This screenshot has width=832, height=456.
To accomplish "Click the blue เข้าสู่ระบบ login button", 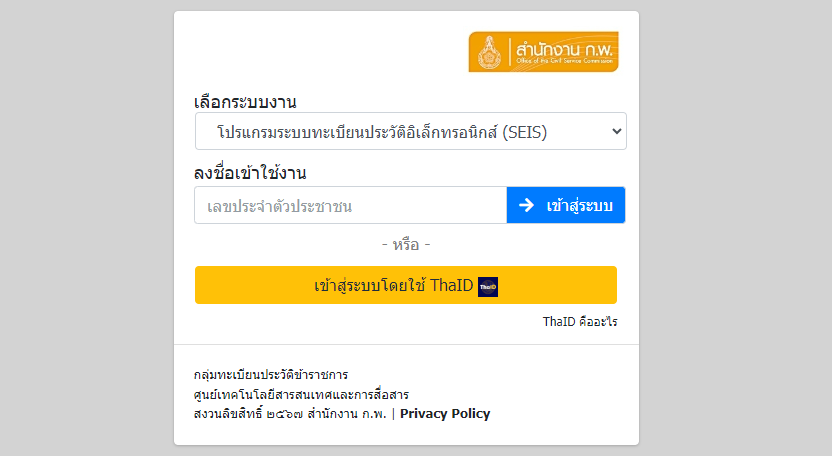I will tap(566, 205).
